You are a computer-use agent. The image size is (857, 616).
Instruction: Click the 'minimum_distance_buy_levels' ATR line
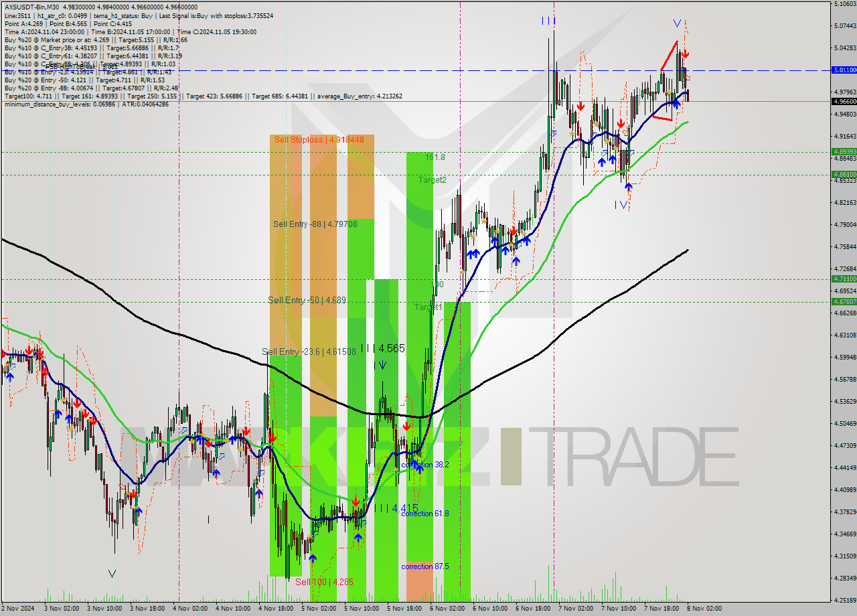pyautogui.click(x=87, y=104)
